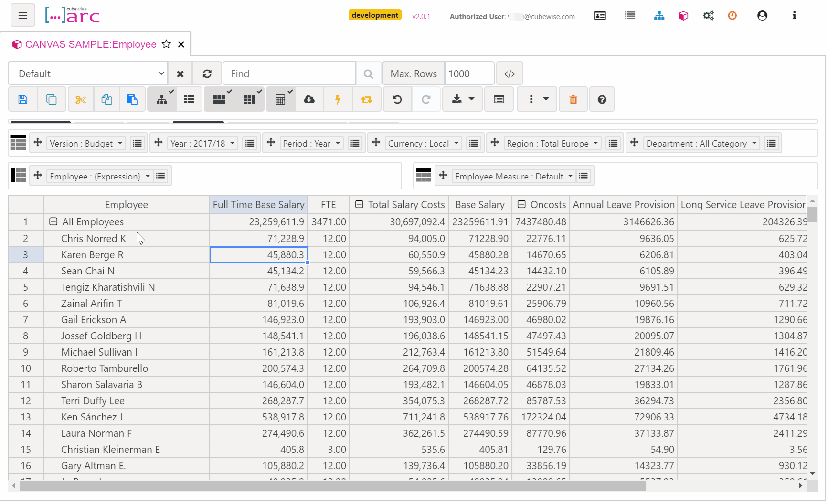
Task: Toggle the calculator grid button
Action: tap(280, 99)
